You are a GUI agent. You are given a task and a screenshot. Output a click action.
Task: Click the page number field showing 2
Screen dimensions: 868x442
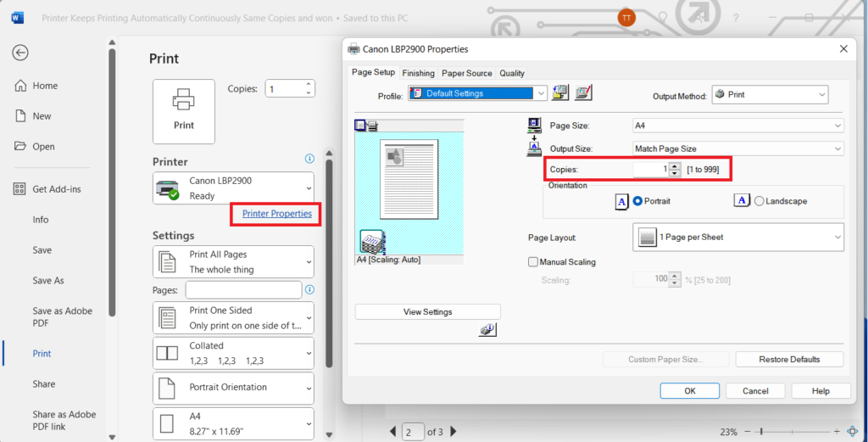point(413,432)
